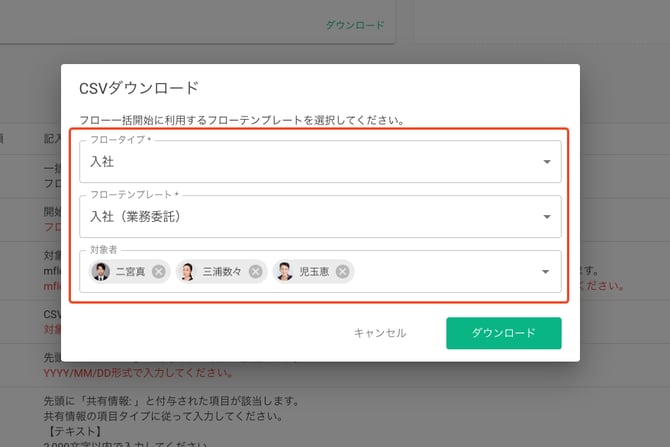Remove 二宮真 from the 対象者 field
Image resolution: width=670 pixels, height=447 pixels.
159,272
